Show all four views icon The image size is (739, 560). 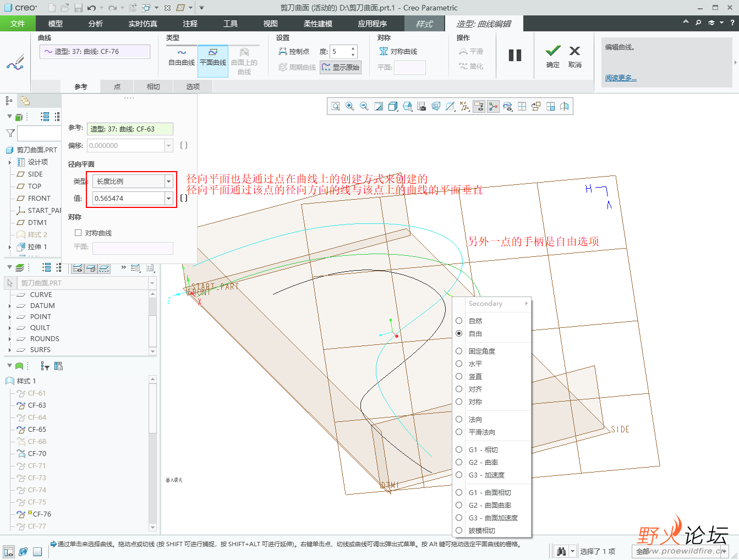[x=522, y=107]
